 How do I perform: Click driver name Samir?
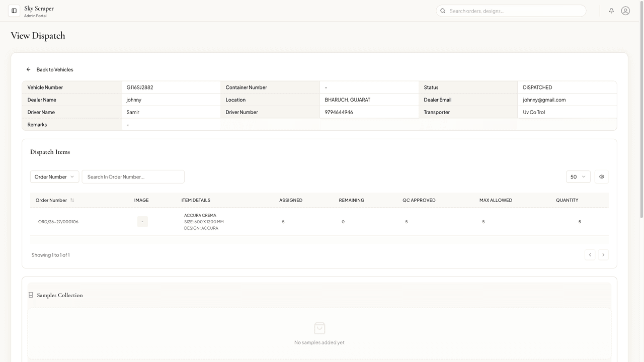pos(133,112)
